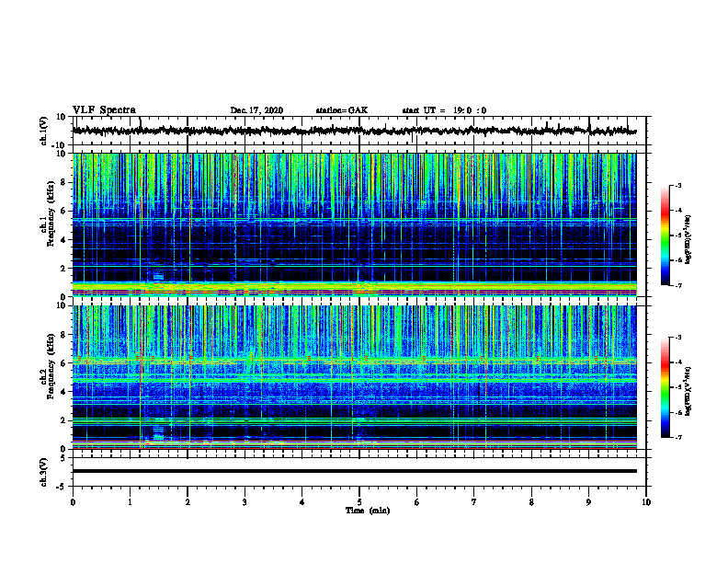
Task: Click time axis tick label '4'
Action: coord(302,502)
